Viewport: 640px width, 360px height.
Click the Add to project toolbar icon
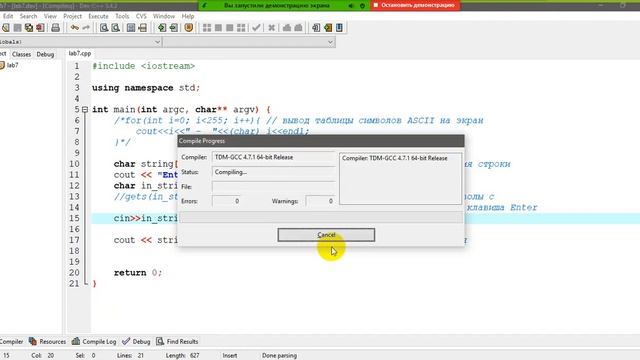click(162, 28)
